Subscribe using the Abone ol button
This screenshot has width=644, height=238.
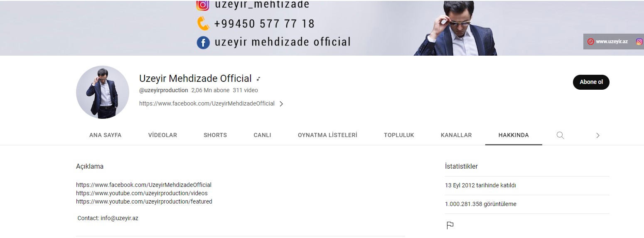click(591, 82)
